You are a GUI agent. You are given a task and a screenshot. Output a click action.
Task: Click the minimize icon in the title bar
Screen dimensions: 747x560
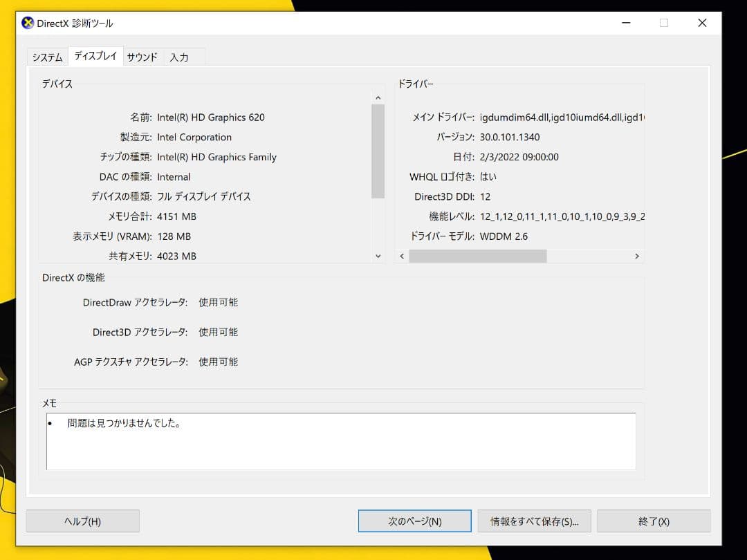626,23
